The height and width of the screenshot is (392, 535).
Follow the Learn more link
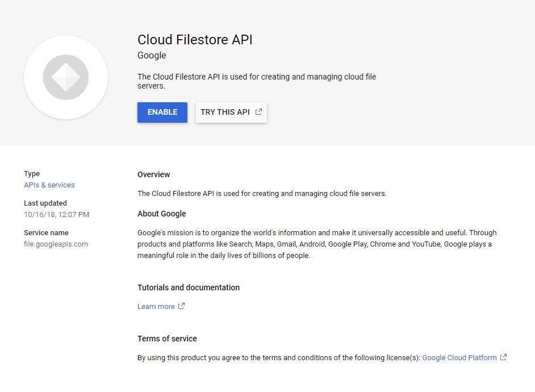click(x=156, y=307)
